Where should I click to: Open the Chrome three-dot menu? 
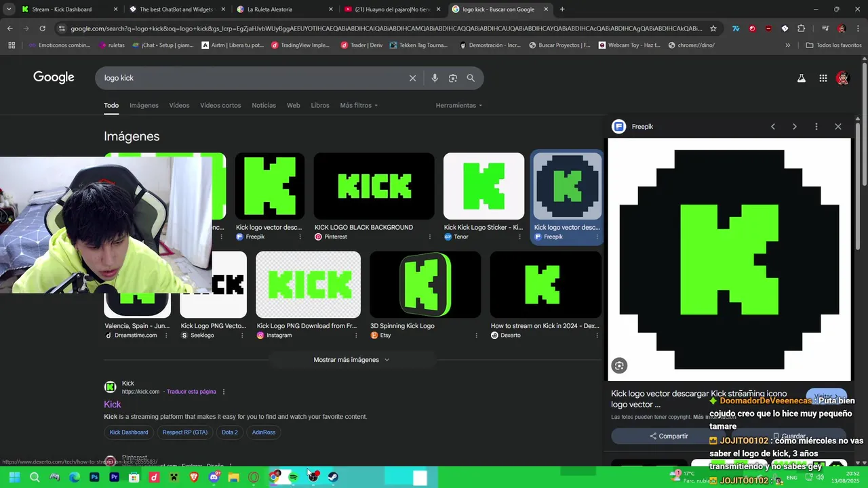click(x=857, y=28)
